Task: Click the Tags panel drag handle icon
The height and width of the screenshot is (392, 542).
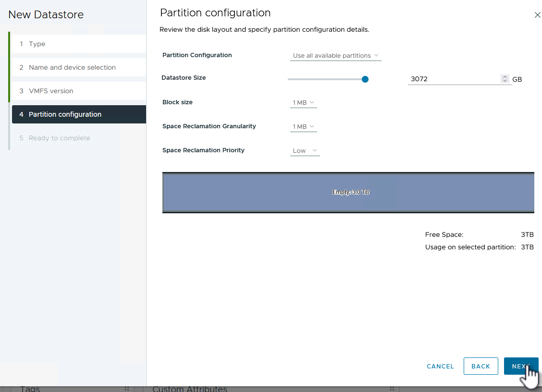Action: tap(127, 389)
